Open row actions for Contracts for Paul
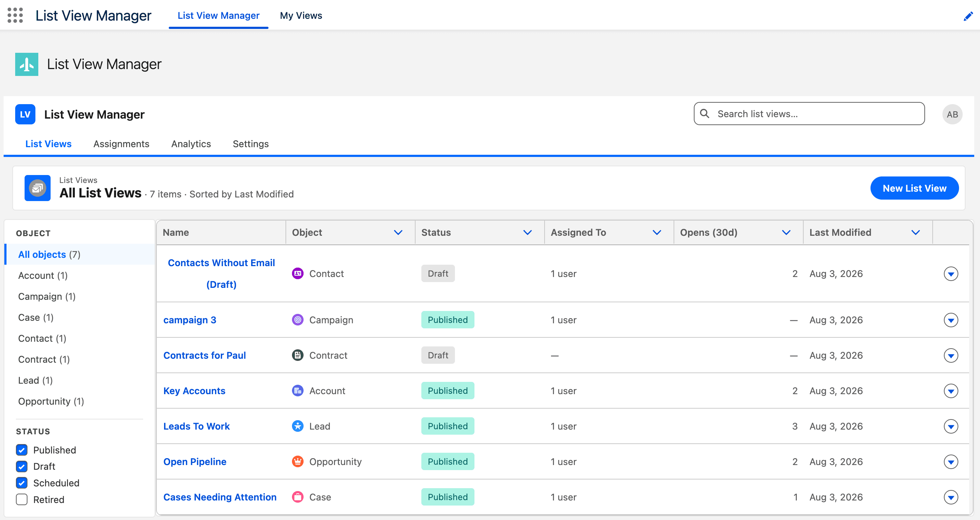This screenshot has height=520, width=980. (951, 355)
